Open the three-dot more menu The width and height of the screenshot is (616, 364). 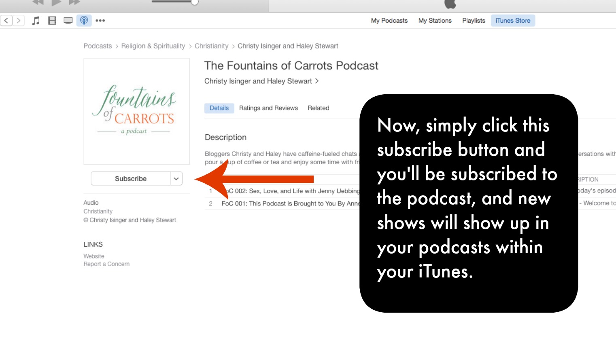[x=100, y=21]
